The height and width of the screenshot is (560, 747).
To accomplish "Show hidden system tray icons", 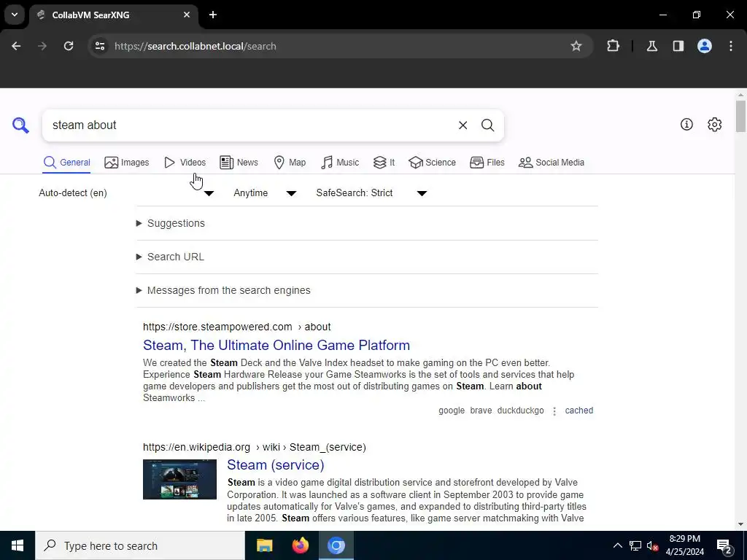I will click(617, 545).
